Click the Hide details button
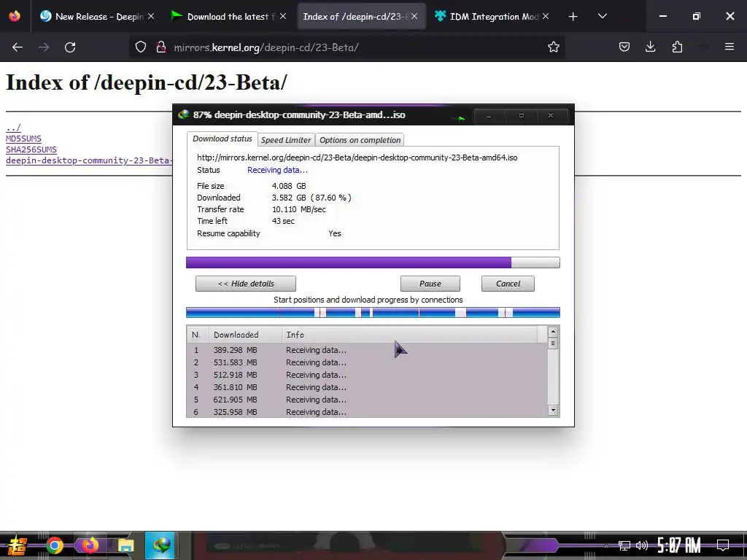Viewport: 747px width, 560px height. (x=246, y=284)
